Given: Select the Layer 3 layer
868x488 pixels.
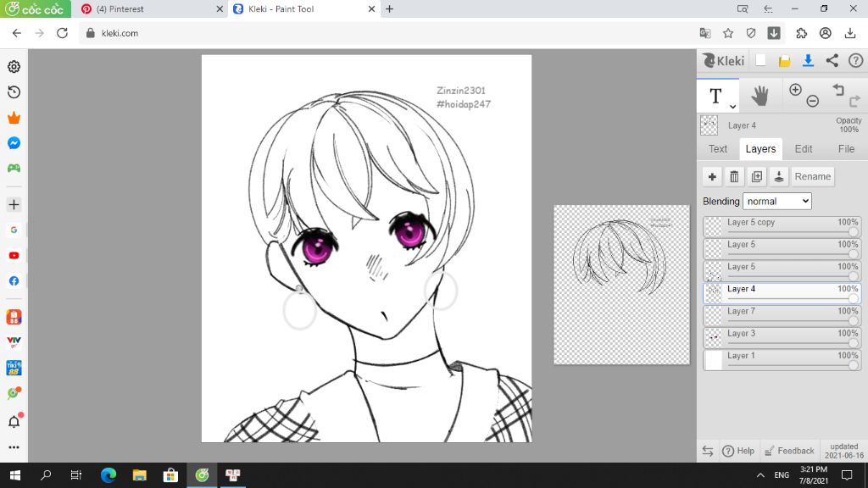Looking at the screenshot, I should (782, 338).
